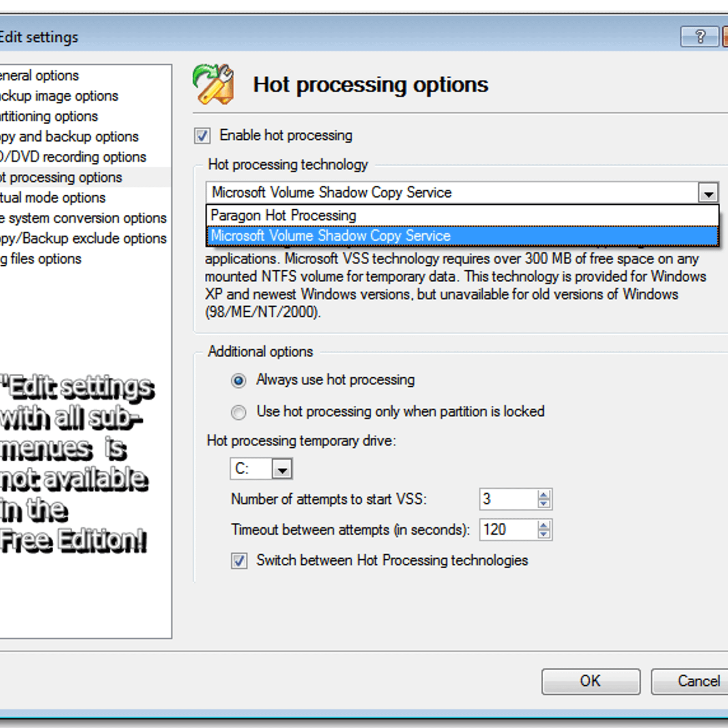Click the VSS attempts number field
The width and height of the screenshot is (728, 728).
tap(509, 499)
